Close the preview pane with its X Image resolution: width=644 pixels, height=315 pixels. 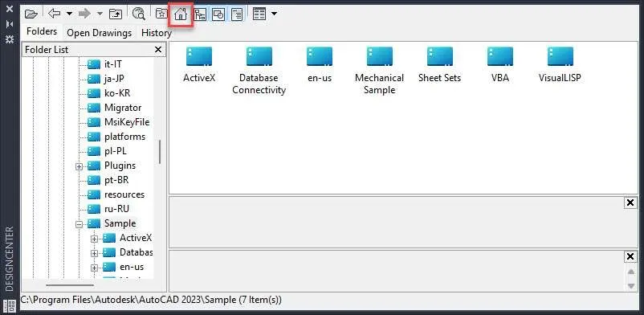[630, 202]
